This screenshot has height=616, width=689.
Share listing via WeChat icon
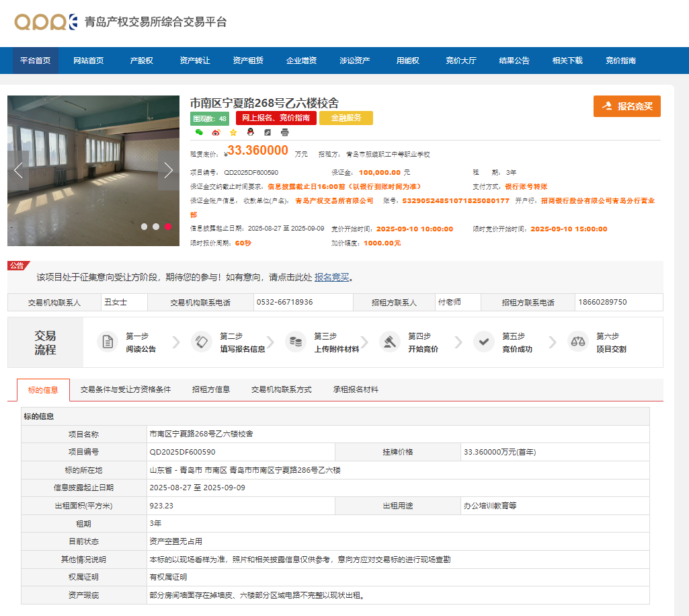pos(199,132)
